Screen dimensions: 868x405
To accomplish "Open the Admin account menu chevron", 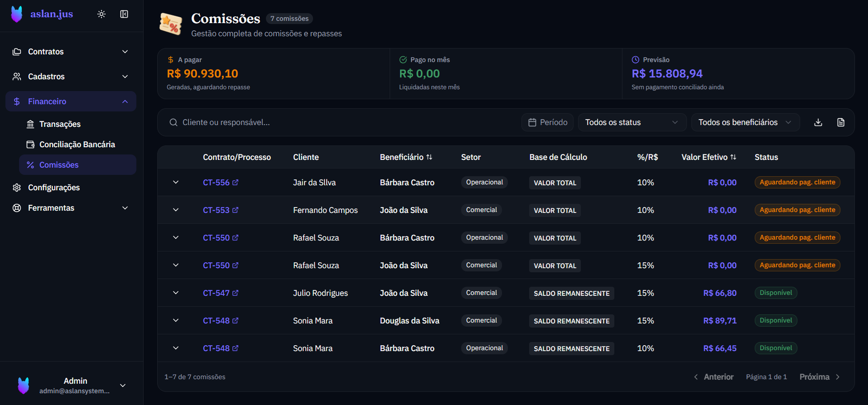I will 123,386.
